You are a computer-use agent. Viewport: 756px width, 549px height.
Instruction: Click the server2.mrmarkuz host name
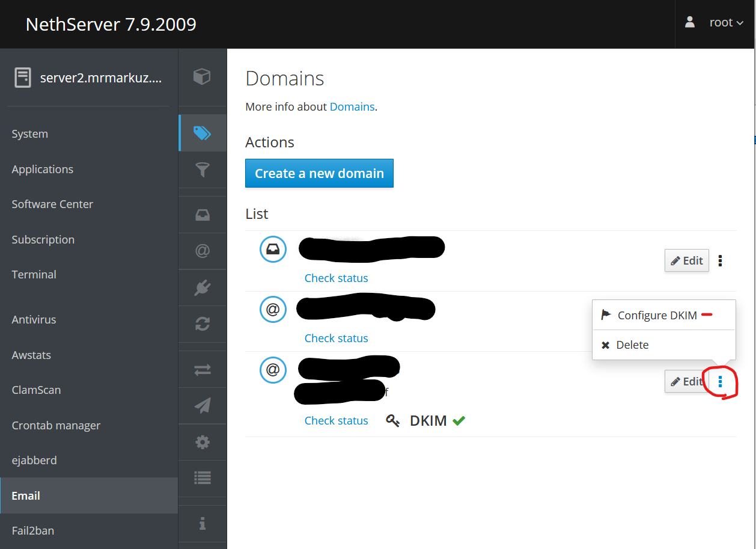(101, 78)
